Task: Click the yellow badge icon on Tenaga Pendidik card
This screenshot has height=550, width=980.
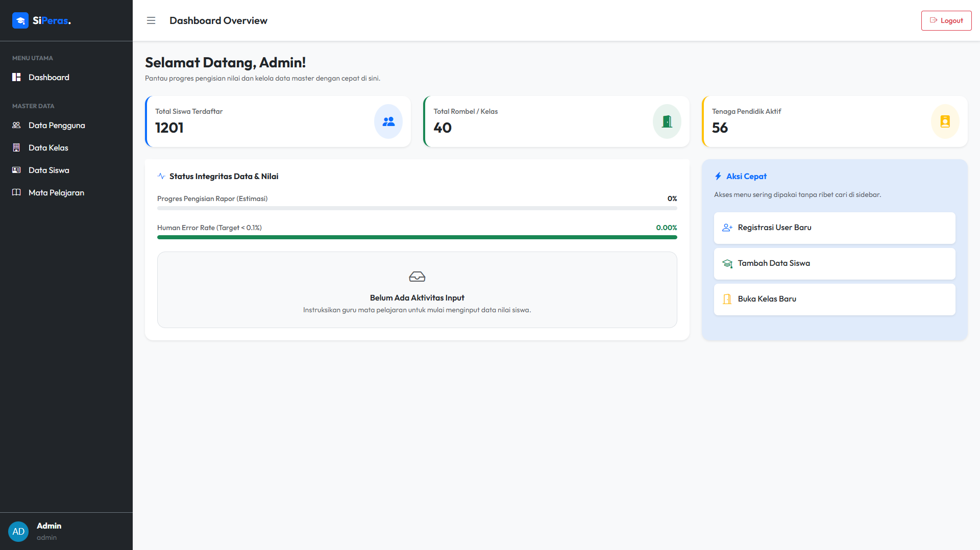Action: 945,121
